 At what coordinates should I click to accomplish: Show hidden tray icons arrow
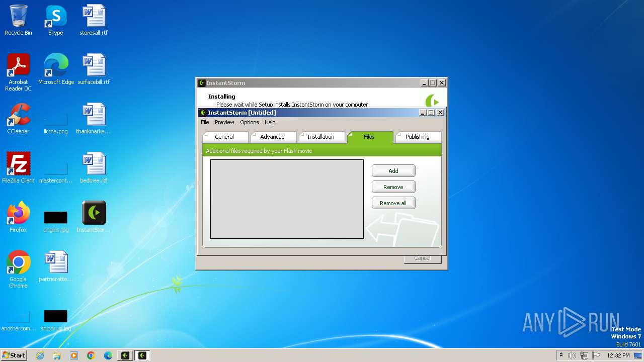coord(561,355)
